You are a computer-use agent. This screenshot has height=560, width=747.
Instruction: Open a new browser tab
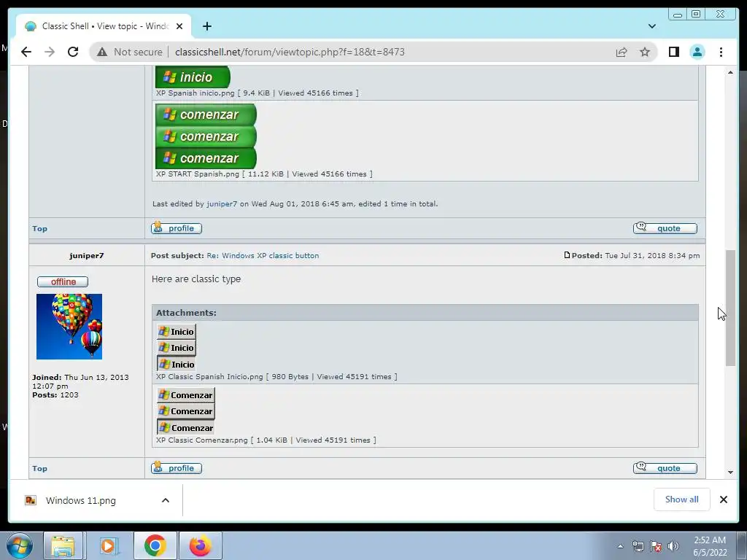coord(206,26)
